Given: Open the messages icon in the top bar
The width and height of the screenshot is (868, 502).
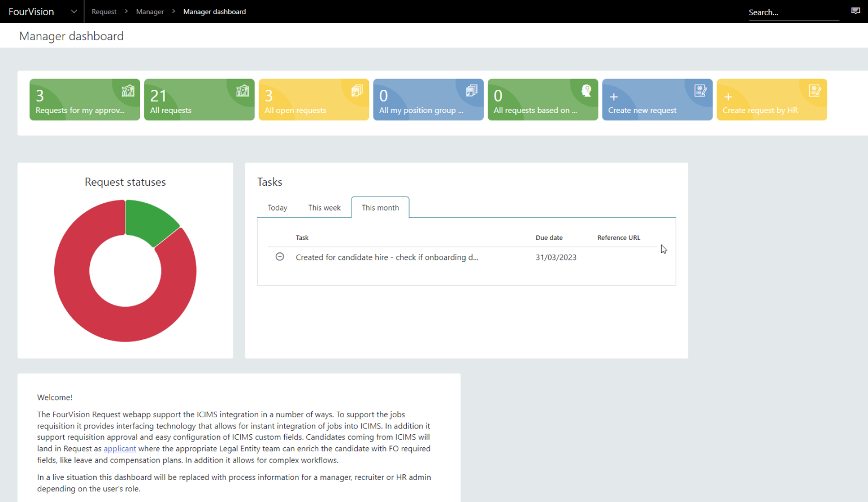Looking at the screenshot, I should (856, 10).
